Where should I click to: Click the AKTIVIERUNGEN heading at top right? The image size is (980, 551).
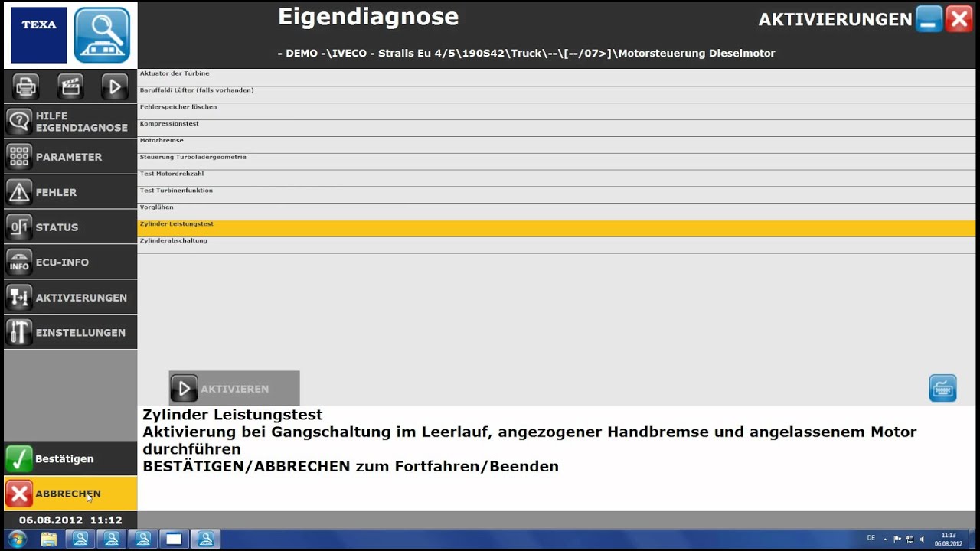(835, 20)
